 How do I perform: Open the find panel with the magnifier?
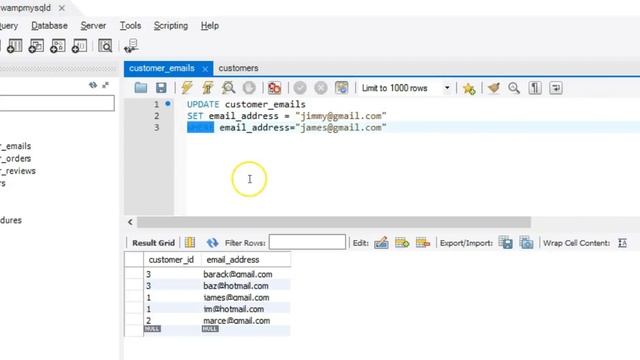click(x=514, y=88)
